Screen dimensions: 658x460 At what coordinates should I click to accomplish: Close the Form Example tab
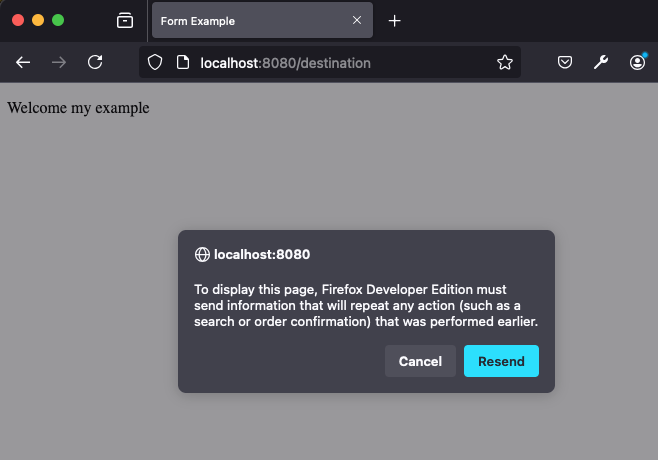pos(357,20)
